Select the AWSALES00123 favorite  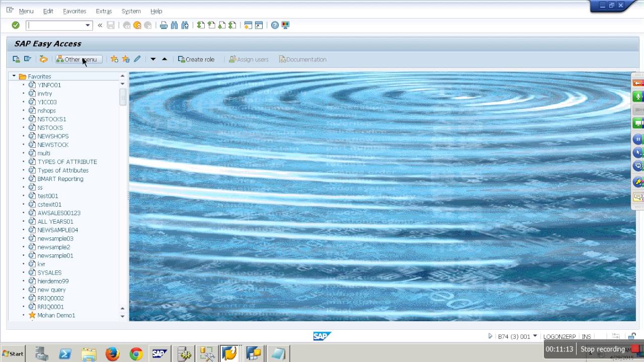tap(59, 213)
